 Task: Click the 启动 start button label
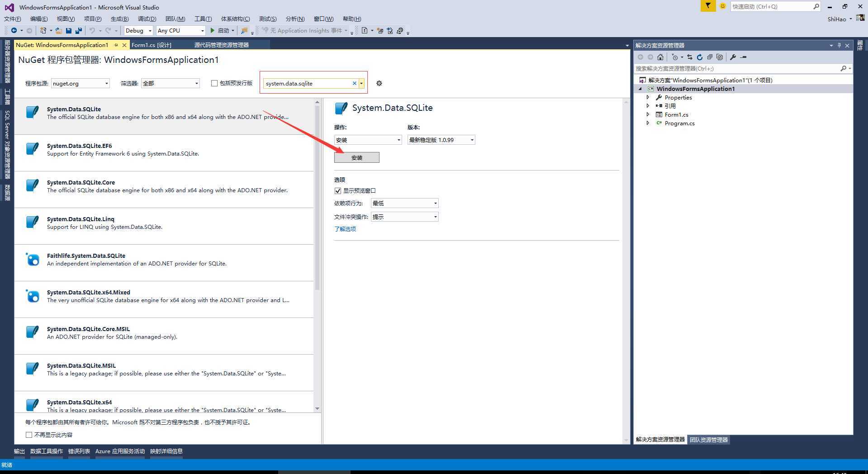click(x=223, y=30)
